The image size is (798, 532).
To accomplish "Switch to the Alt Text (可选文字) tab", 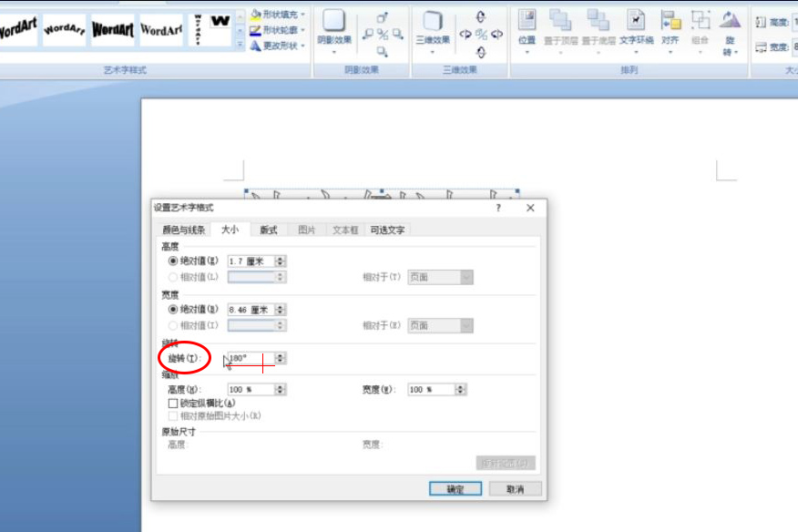I will (x=387, y=230).
